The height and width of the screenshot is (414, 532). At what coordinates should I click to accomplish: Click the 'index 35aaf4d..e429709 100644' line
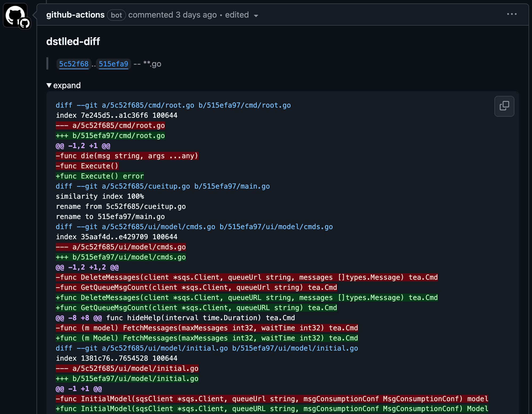point(116,237)
